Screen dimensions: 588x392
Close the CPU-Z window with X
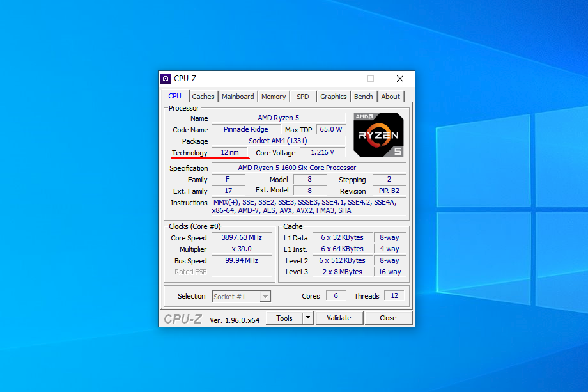click(400, 79)
